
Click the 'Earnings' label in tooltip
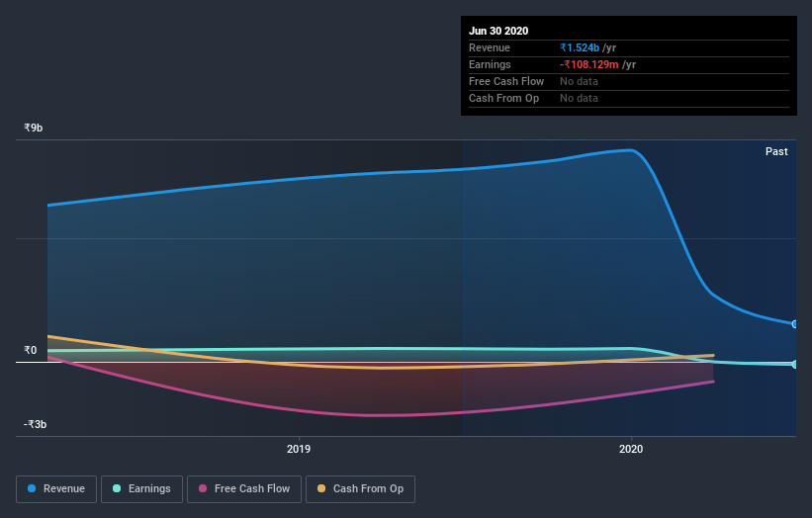[x=490, y=64]
